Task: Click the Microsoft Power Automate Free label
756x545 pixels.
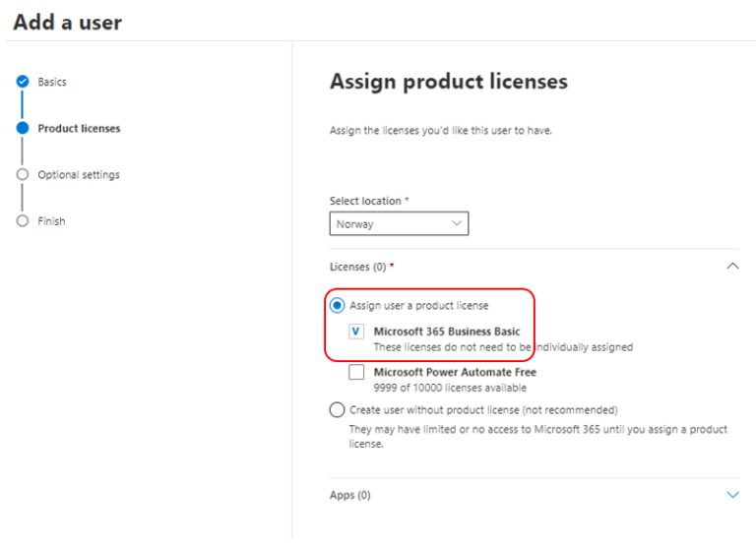Action: tap(455, 372)
